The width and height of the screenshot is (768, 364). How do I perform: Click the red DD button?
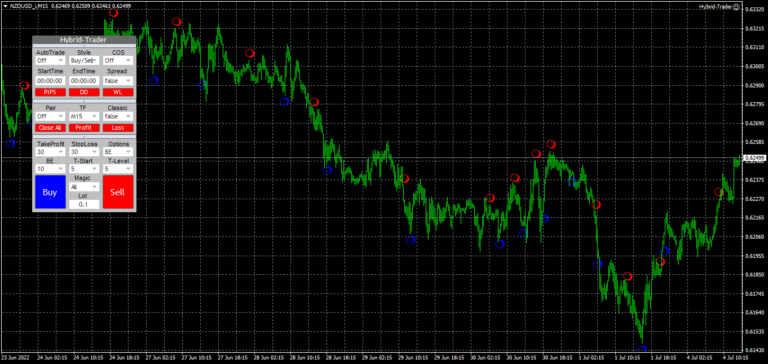click(84, 92)
